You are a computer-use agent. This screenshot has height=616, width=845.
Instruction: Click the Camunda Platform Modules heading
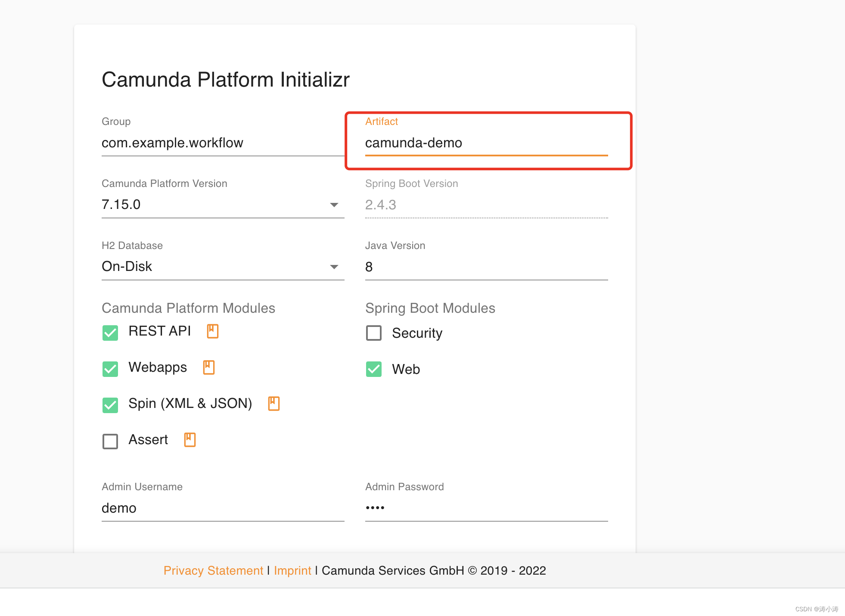[x=188, y=308]
